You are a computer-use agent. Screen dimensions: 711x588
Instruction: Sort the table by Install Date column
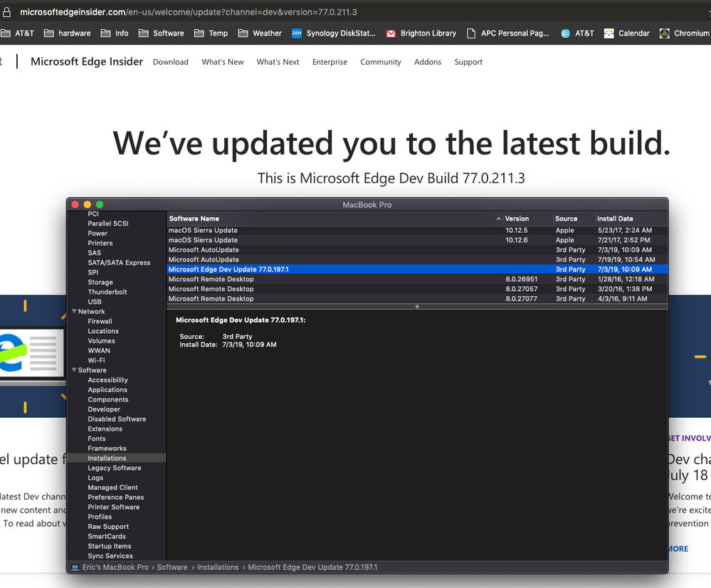click(x=615, y=219)
